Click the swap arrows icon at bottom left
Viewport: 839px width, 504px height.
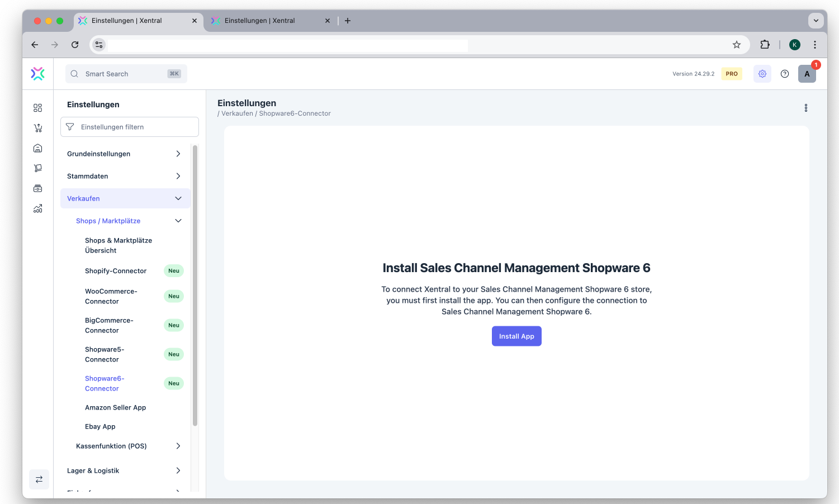click(x=39, y=479)
